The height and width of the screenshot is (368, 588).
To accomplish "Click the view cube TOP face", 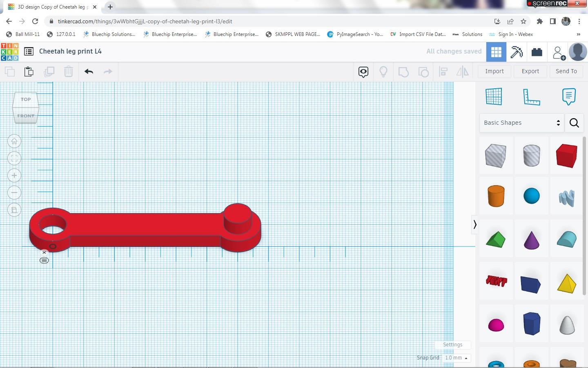I will pyautogui.click(x=26, y=99).
